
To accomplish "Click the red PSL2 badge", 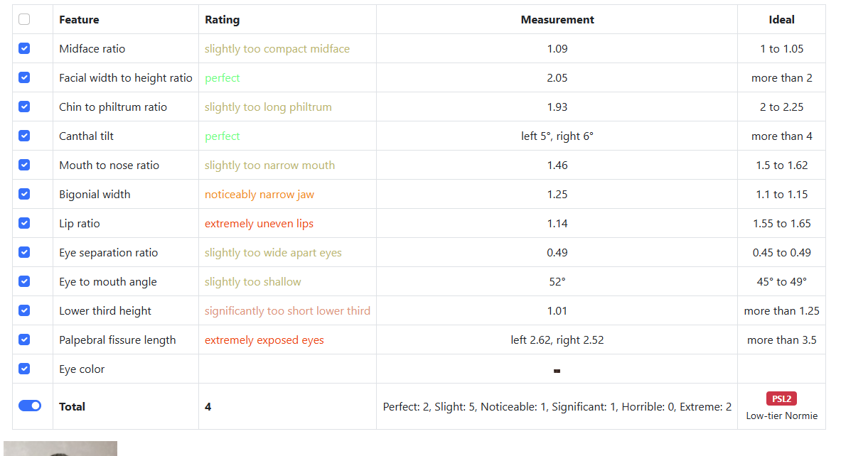I will coord(782,398).
